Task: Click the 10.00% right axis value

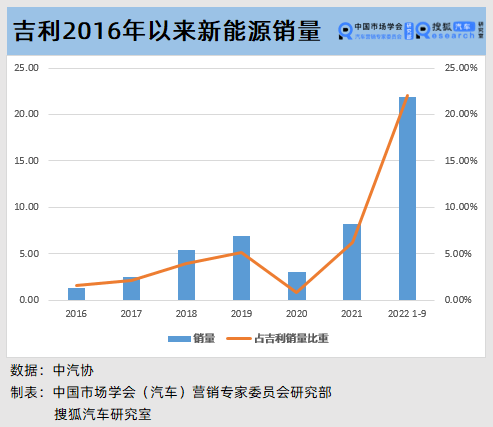Action: 461,207
